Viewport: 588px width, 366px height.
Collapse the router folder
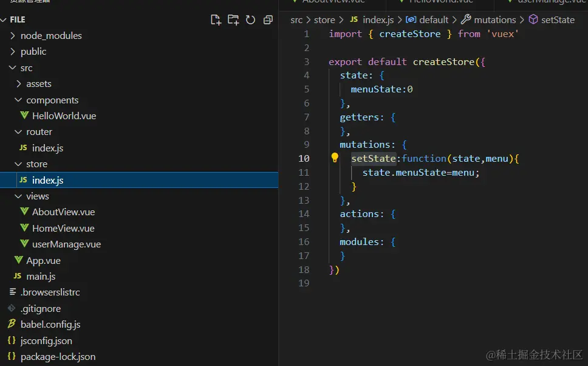tap(18, 132)
